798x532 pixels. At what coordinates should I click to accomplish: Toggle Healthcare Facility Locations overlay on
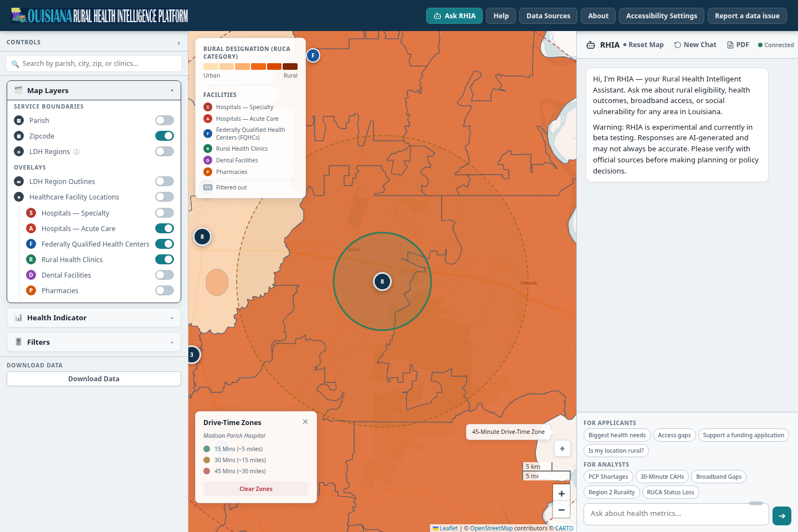(x=165, y=197)
